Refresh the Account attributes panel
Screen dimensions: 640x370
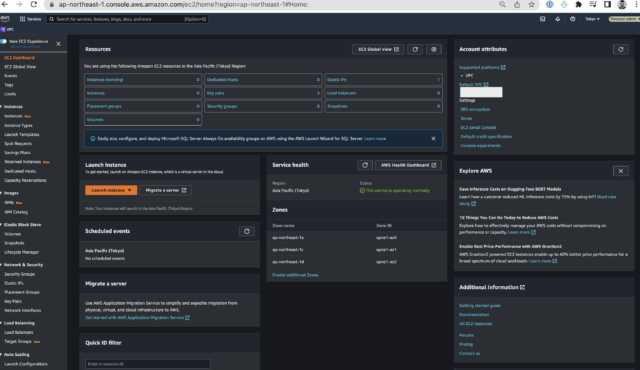coord(621,49)
